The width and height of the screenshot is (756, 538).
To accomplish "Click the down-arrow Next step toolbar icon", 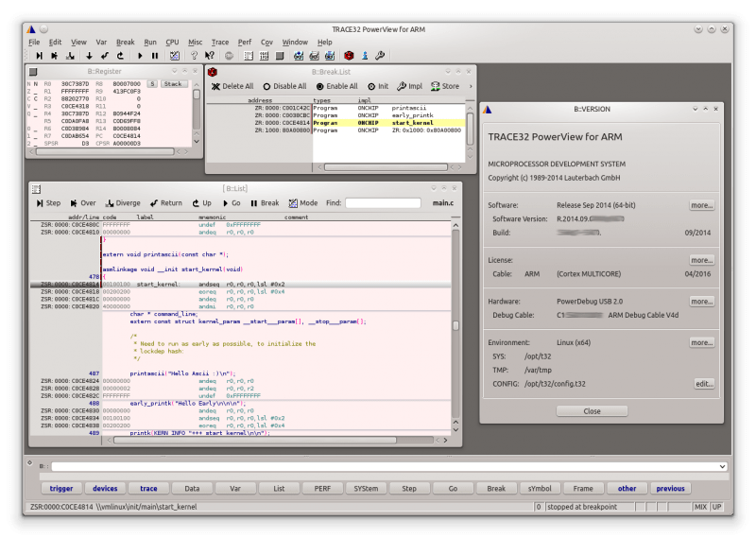I will [89, 56].
